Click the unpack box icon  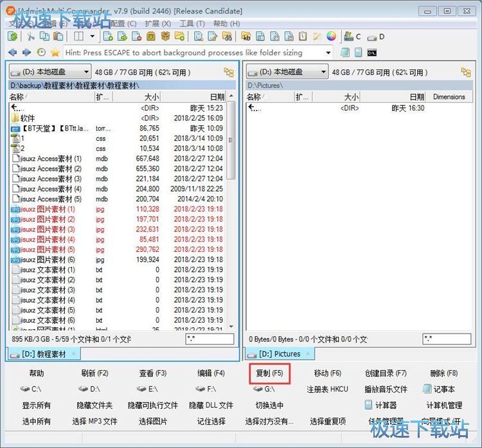click(165, 37)
